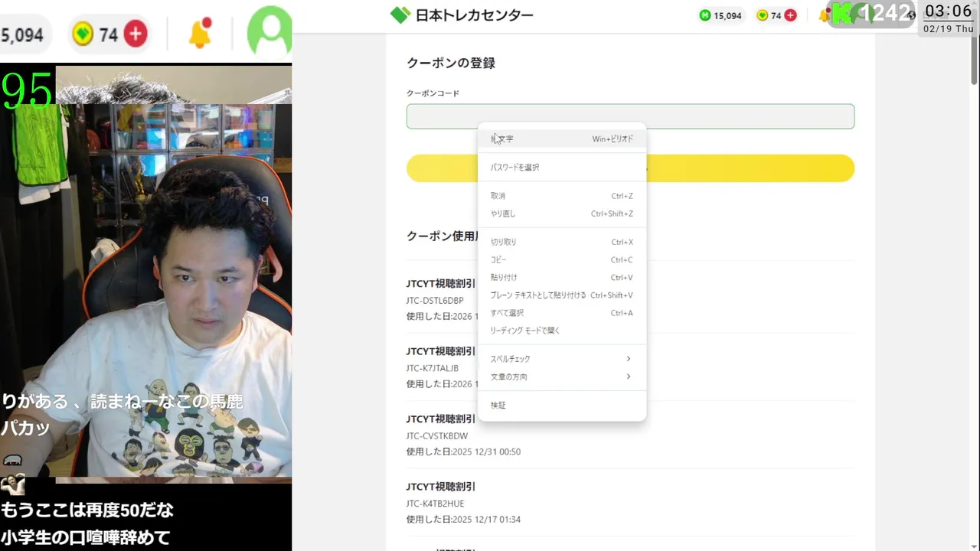Expand the スペルチェック submenu
The width and height of the screenshot is (980, 551).
coord(562,358)
